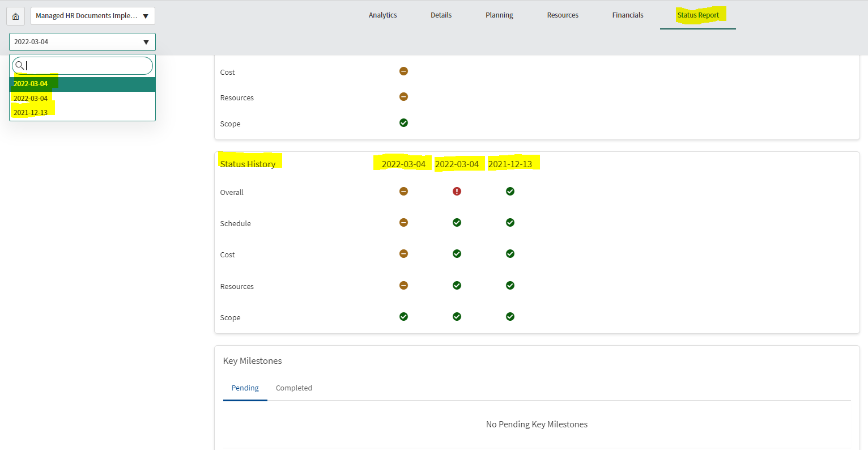Click the red Overall status alert icon

(457, 192)
